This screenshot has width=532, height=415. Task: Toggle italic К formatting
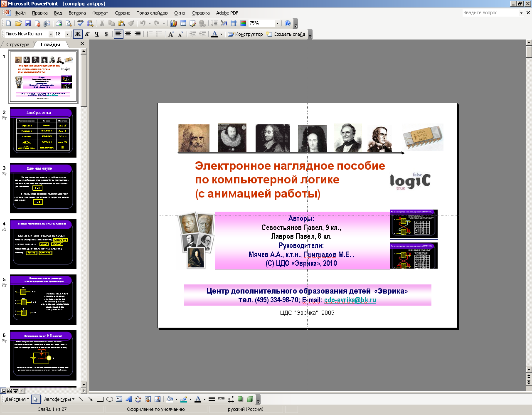[87, 34]
